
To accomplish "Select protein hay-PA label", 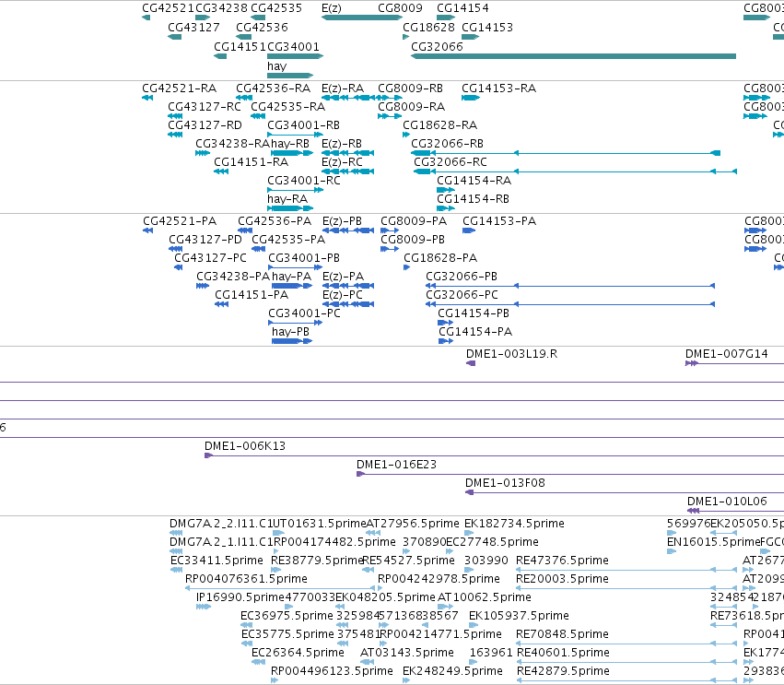I will pos(291,277).
